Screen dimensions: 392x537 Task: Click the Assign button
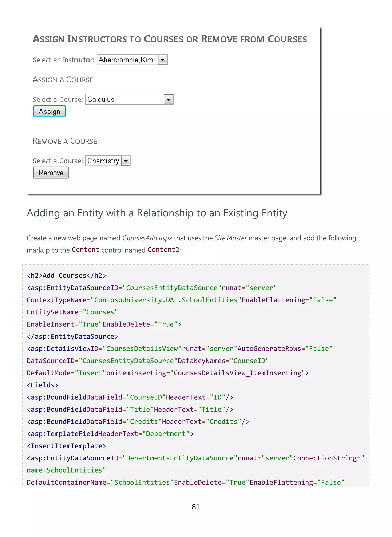(49, 111)
